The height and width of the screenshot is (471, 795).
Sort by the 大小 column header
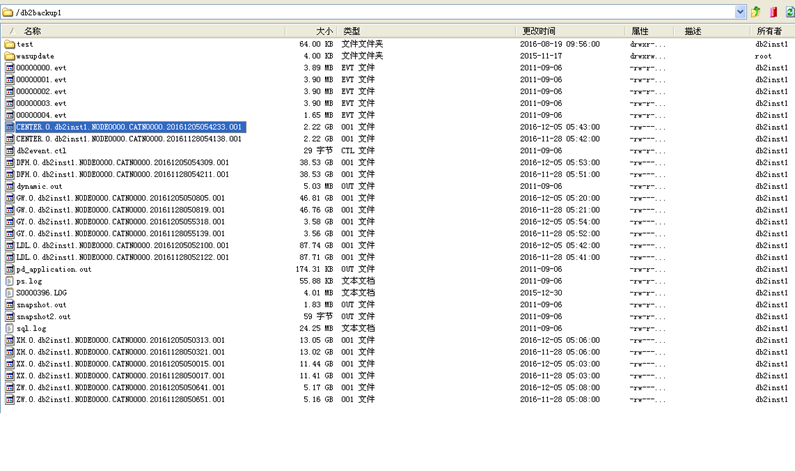click(x=324, y=31)
